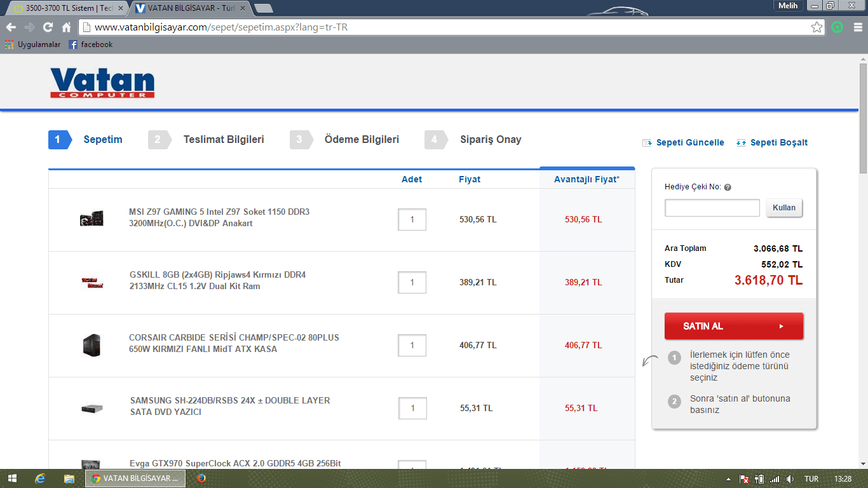Image resolution: width=868 pixels, height=488 pixels.
Task: Click the help icon beside Hediye Çeki No
Action: coord(728,187)
